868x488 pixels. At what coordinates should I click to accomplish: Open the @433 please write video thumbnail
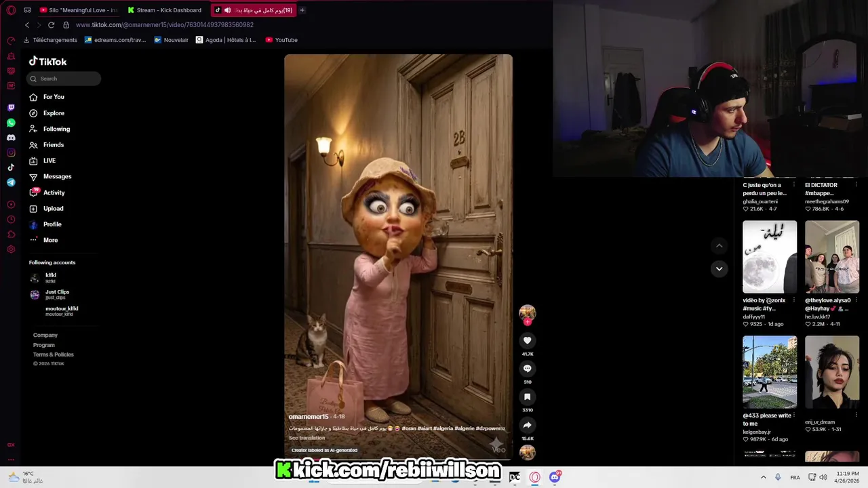point(770,372)
